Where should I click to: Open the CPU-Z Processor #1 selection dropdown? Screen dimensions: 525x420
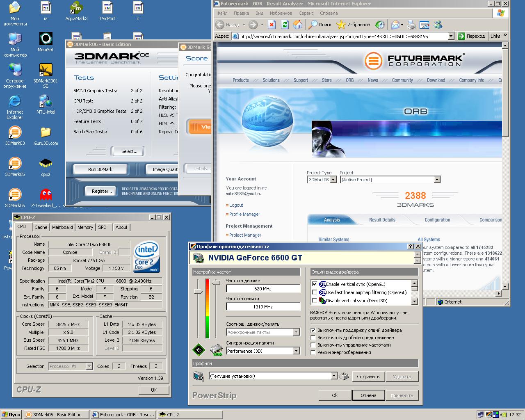(89, 366)
